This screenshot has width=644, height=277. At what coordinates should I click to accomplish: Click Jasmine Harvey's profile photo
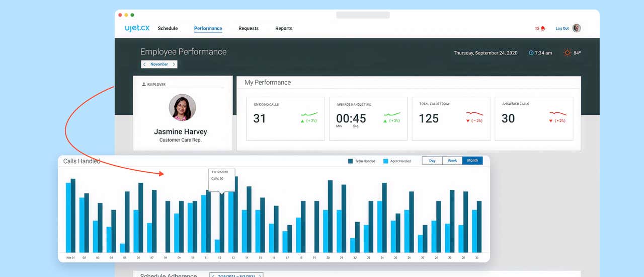coord(182,107)
